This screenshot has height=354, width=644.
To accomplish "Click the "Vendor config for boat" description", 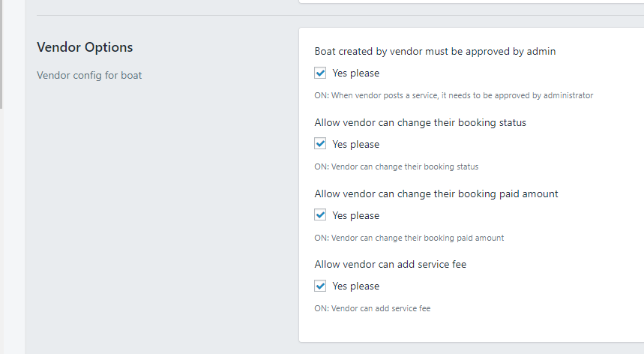I will click(89, 75).
